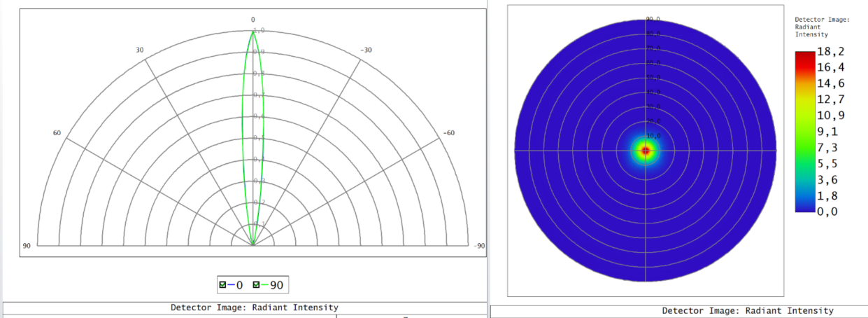Screen dimensions: 868x318
Task: Click the -90 degree label on polar plot
Action: tap(479, 246)
